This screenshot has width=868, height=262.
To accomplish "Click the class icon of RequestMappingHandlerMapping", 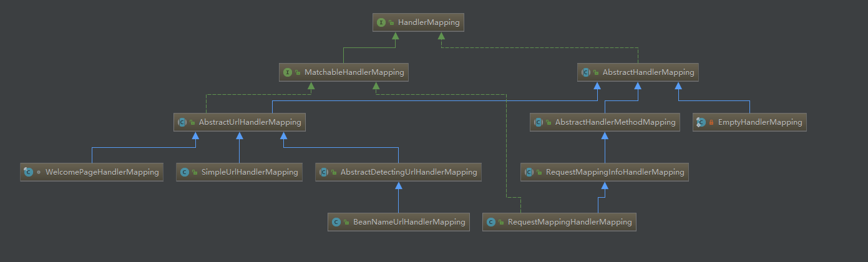I will [x=491, y=222].
